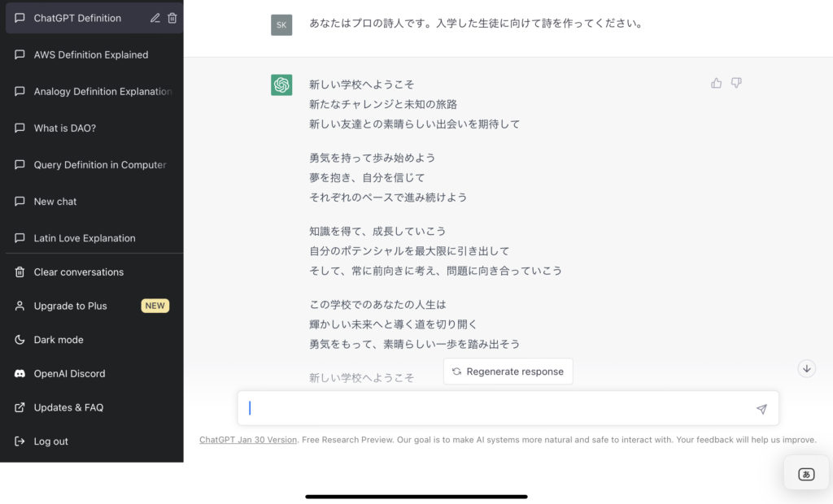The height and width of the screenshot is (504, 833).
Task: Click the message input text field
Action: point(500,408)
